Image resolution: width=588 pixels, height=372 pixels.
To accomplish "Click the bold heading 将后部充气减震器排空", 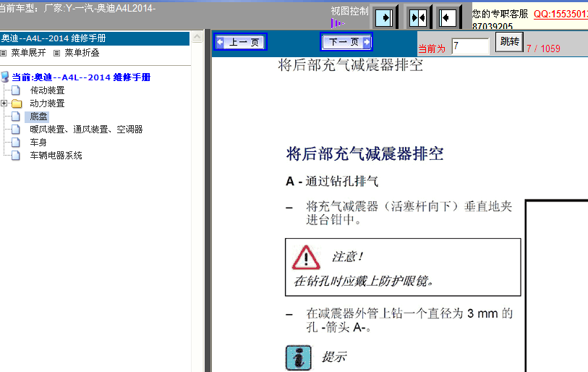I will click(x=365, y=154).
